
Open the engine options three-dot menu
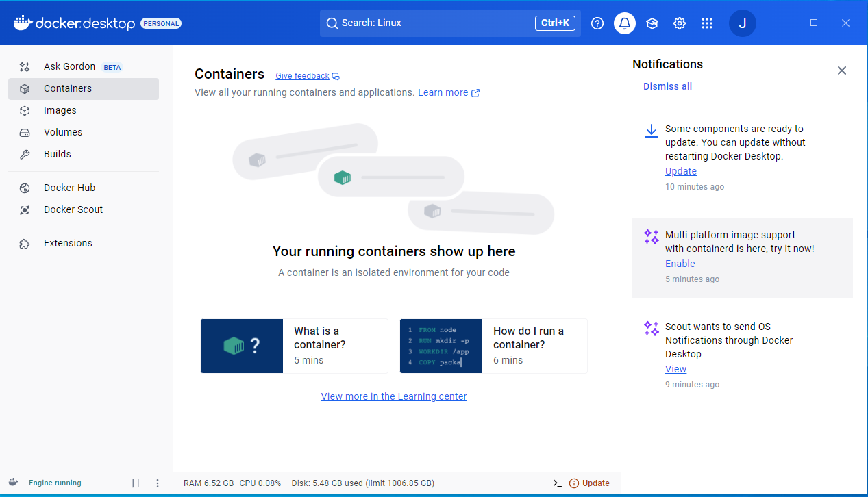[158, 483]
